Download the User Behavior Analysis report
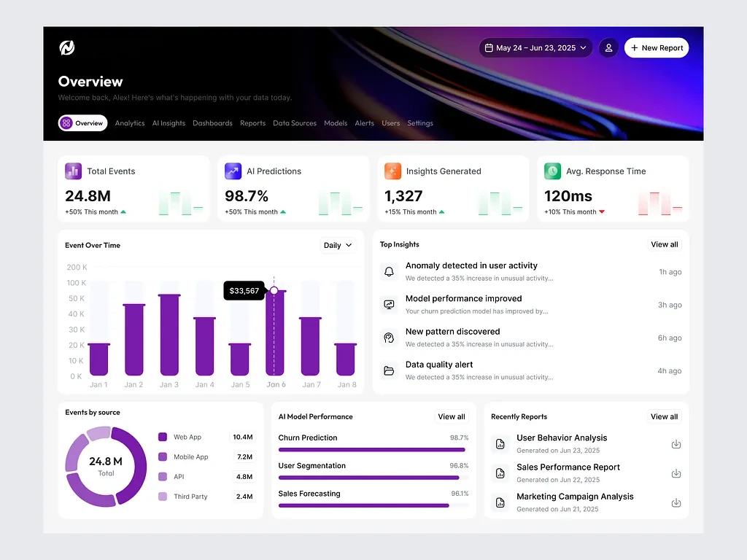Screen dimensions: 747x560 (676, 444)
